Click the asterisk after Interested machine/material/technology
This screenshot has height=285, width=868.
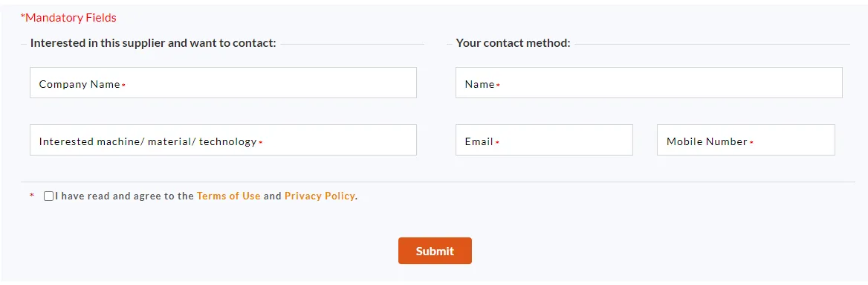coord(260,143)
